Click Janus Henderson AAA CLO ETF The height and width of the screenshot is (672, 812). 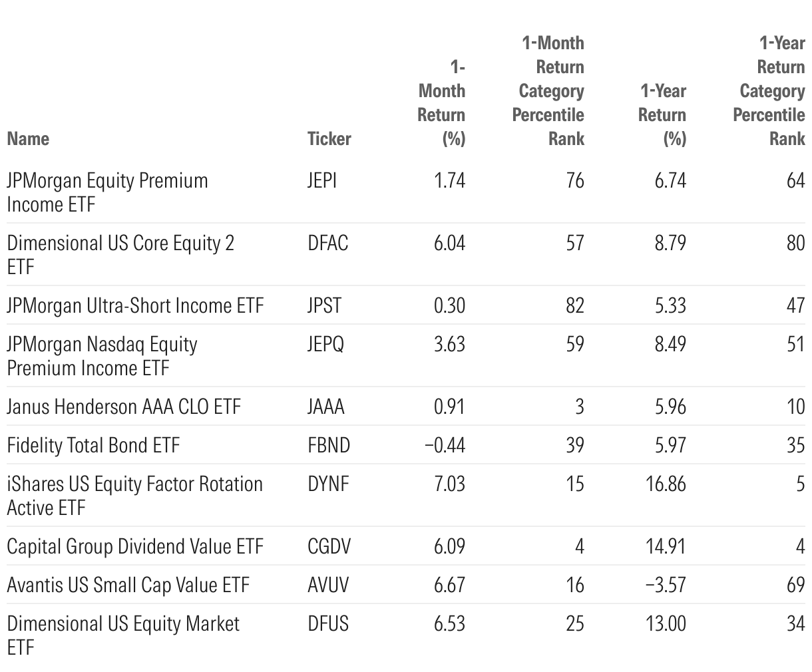click(124, 407)
